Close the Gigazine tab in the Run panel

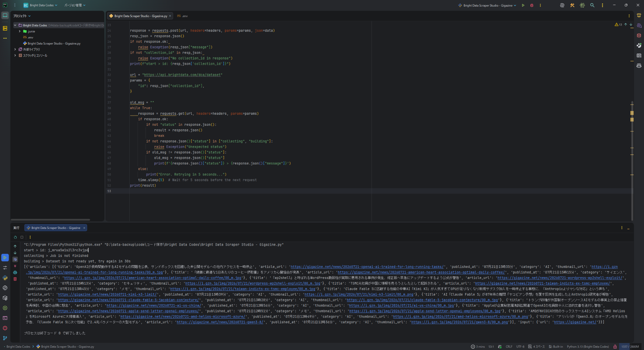(x=84, y=228)
